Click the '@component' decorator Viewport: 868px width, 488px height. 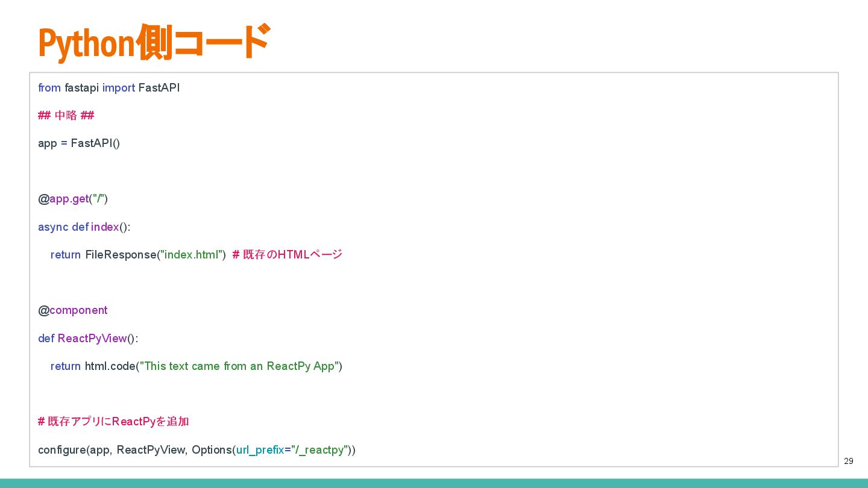coord(73,310)
